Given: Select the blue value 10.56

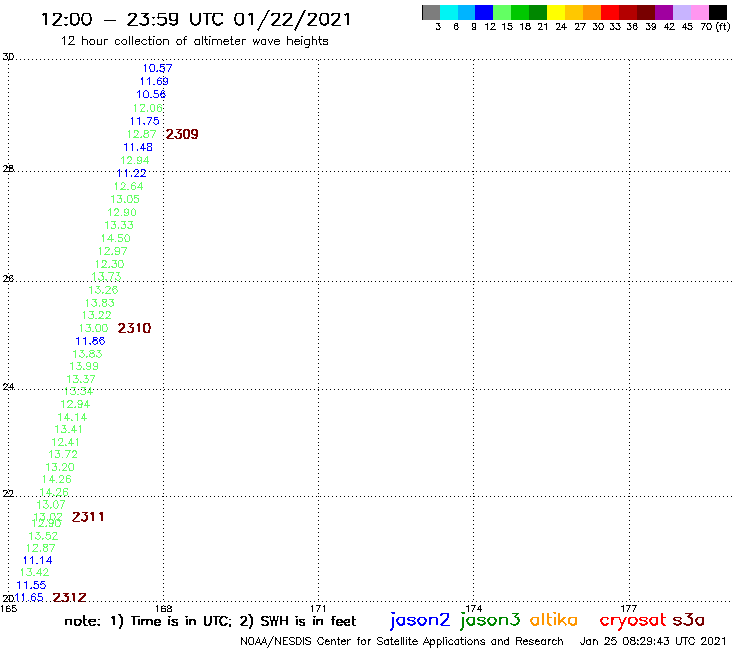Looking at the screenshot, I should tap(151, 94).
